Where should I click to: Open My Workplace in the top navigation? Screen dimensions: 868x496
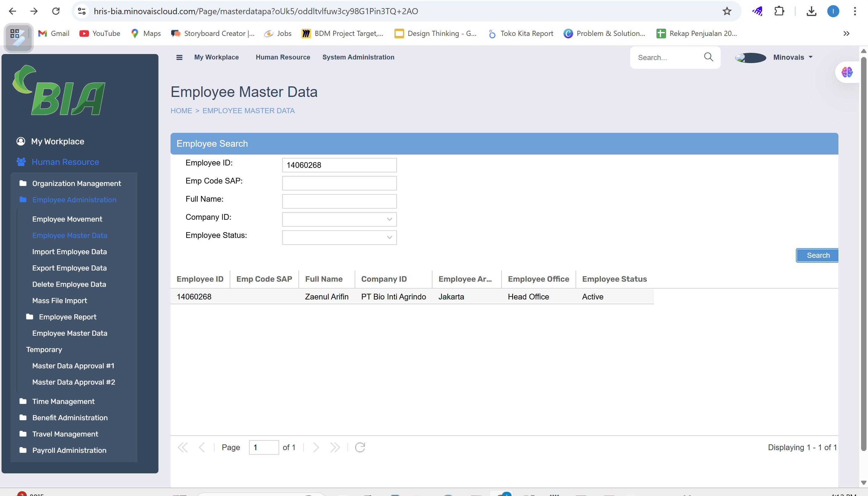(216, 57)
